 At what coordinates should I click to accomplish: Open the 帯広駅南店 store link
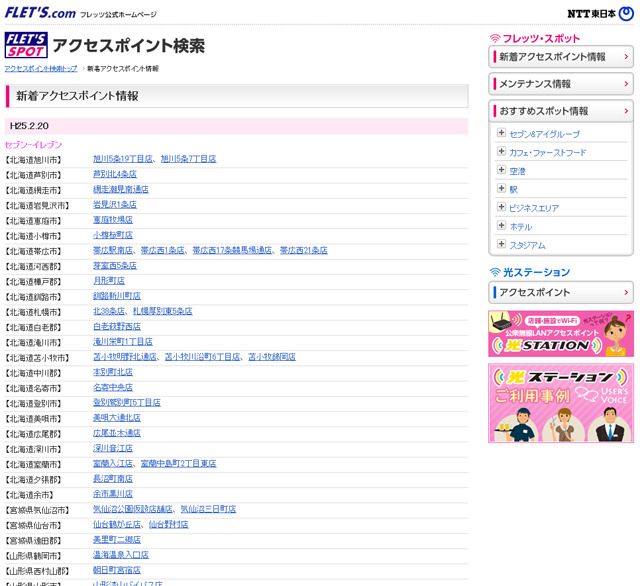click(113, 250)
